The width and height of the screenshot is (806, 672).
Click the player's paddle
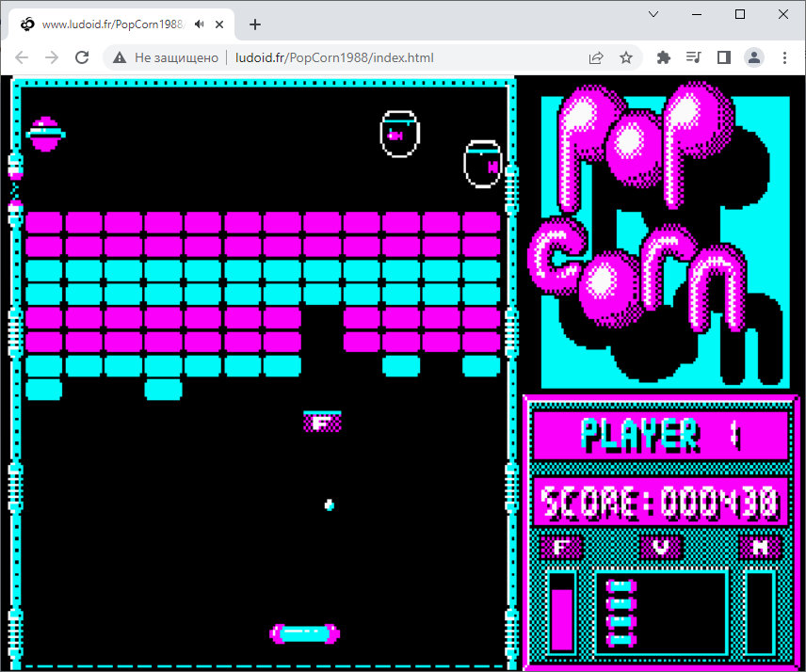[305, 633]
